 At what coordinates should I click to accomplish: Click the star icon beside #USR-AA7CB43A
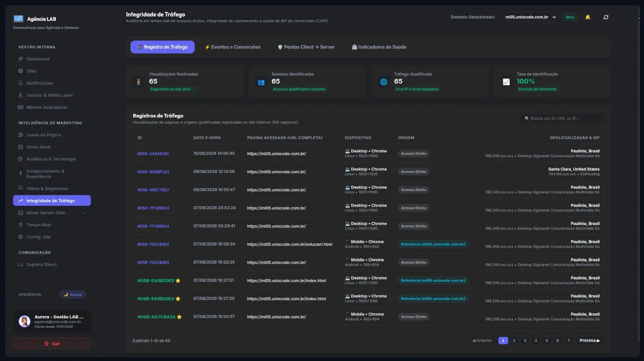[x=179, y=317]
